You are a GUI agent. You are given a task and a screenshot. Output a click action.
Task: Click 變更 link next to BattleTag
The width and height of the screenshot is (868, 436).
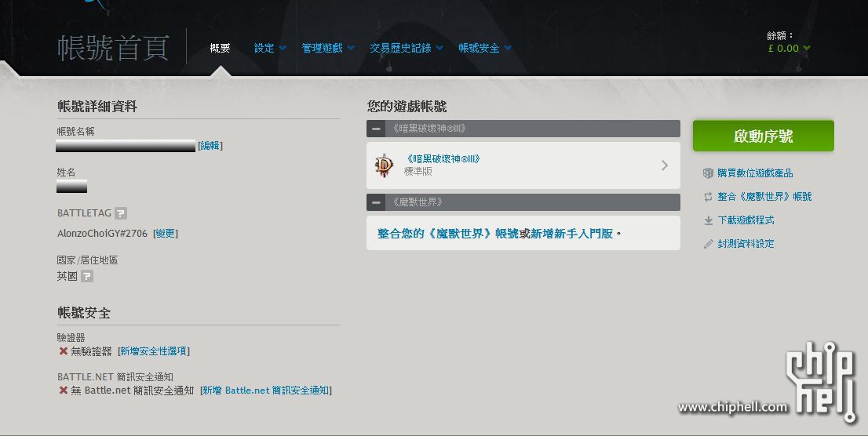click(166, 234)
